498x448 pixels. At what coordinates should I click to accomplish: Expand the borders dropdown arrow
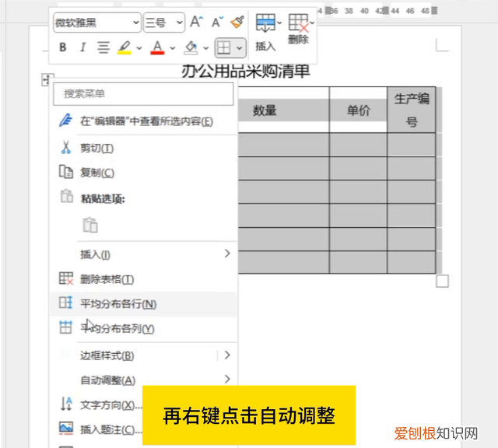pos(240,48)
